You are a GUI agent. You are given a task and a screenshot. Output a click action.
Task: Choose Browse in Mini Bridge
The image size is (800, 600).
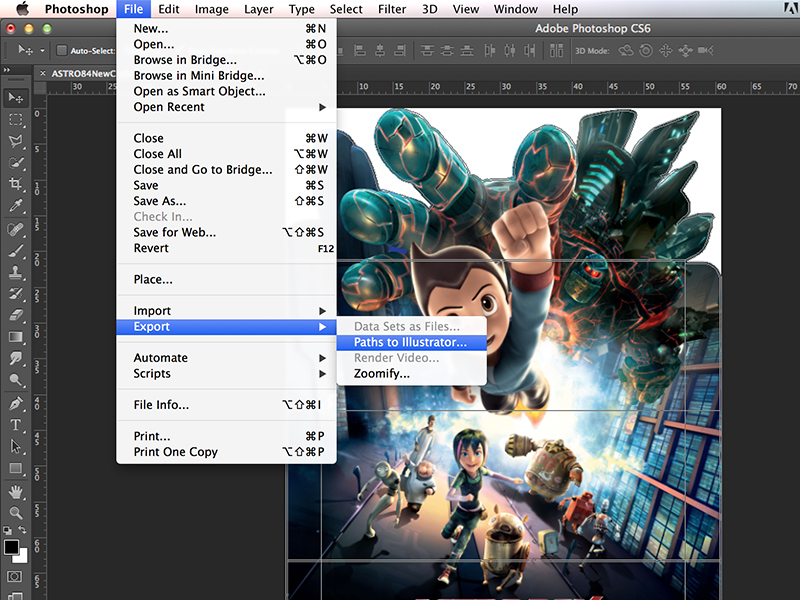(227, 76)
